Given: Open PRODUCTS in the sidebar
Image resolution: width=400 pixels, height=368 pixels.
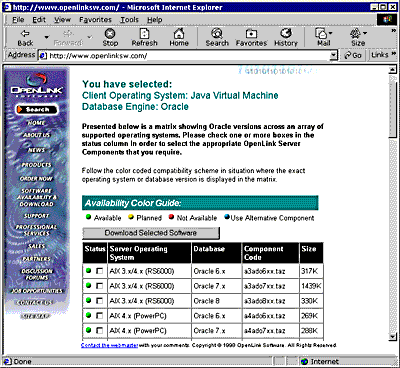Looking at the screenshot, I should click(x=36, y=165).
